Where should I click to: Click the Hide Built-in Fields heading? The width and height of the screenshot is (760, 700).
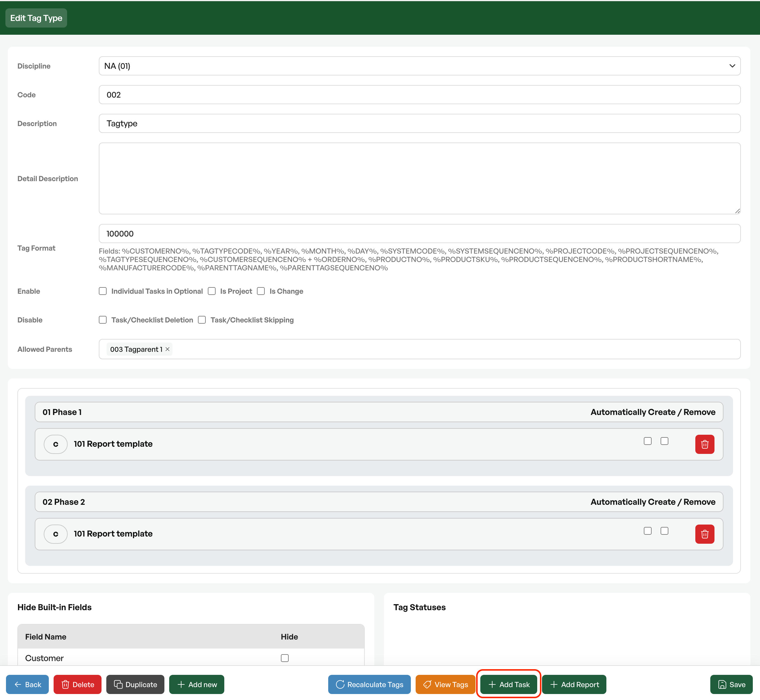pyautogui.click(x=54, y=607)
